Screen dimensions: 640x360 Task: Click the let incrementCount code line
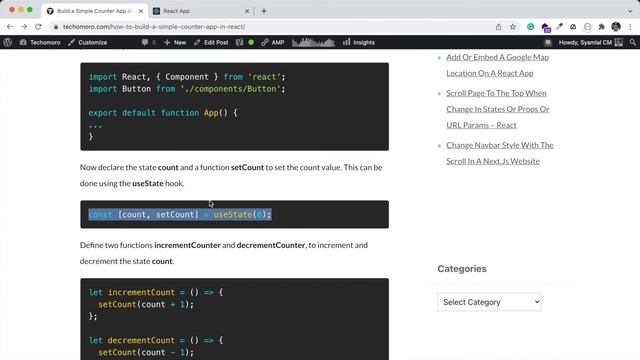point(156,292)
